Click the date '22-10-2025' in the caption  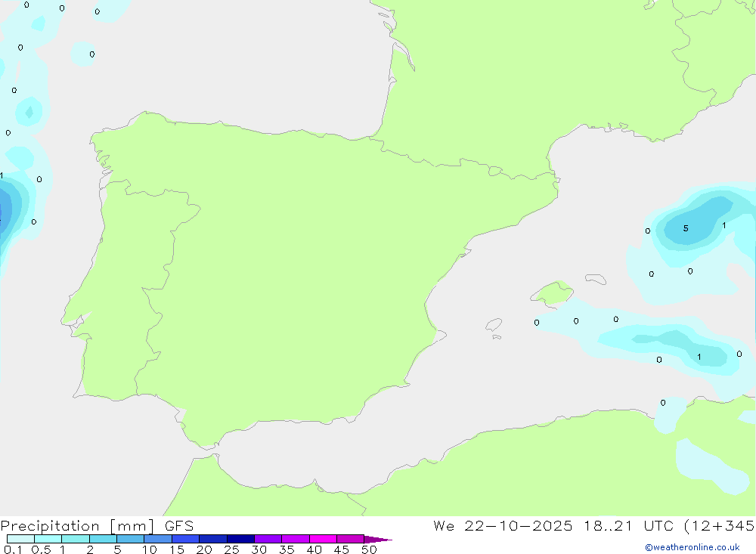[x=519, y=526]
